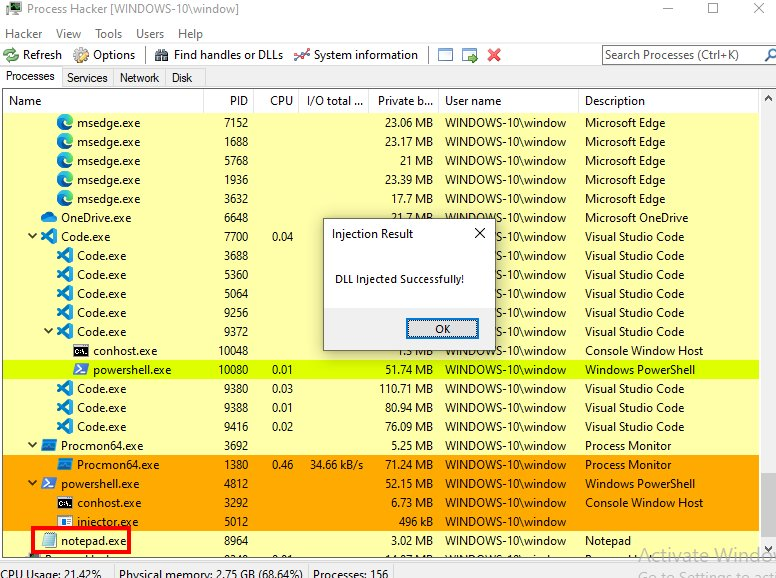Click the process list scrollbar thumb

click(x=768, y=505)
